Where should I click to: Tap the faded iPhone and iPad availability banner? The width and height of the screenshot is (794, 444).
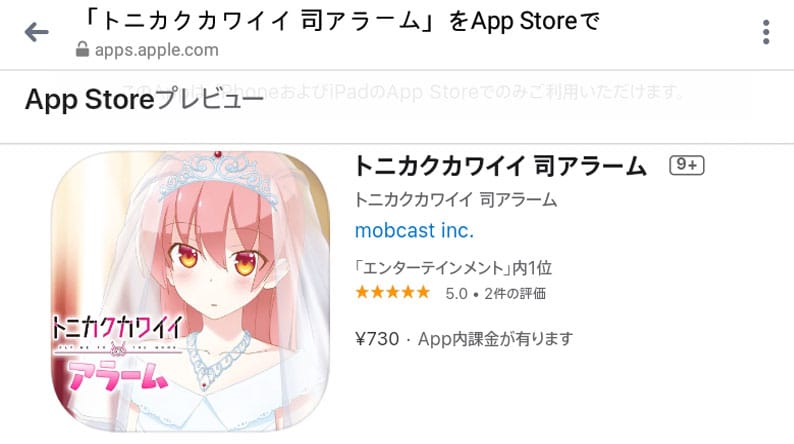click(x=405, y=92)
